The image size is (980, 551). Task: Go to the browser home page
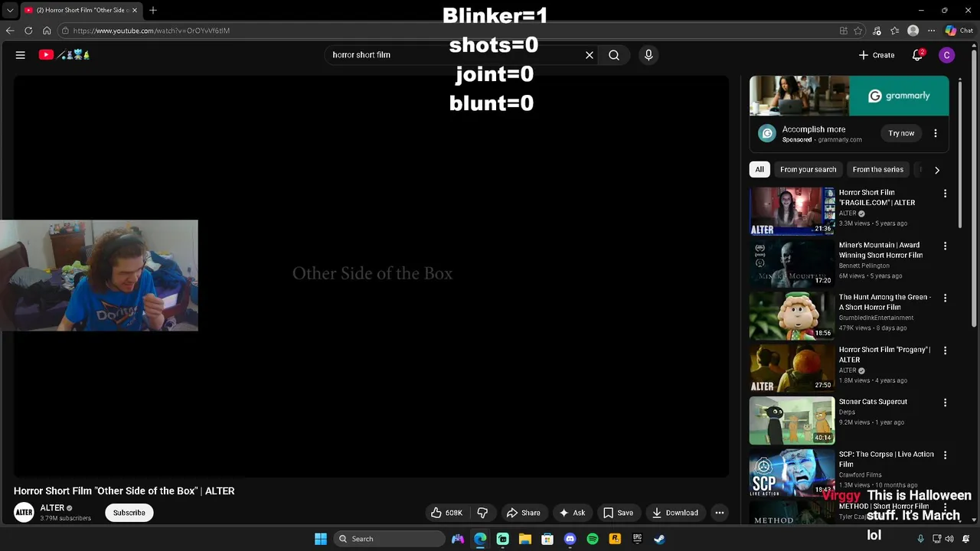[x=47, y=31]
